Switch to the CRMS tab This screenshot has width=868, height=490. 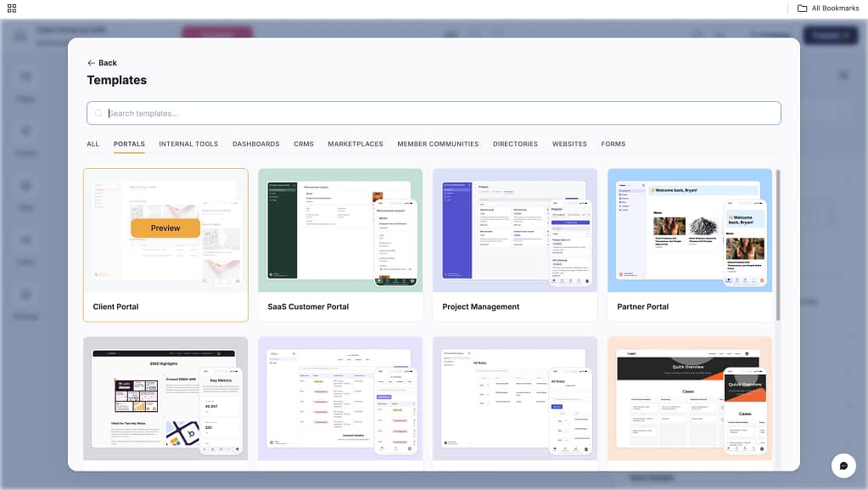[x=304, y=144]
